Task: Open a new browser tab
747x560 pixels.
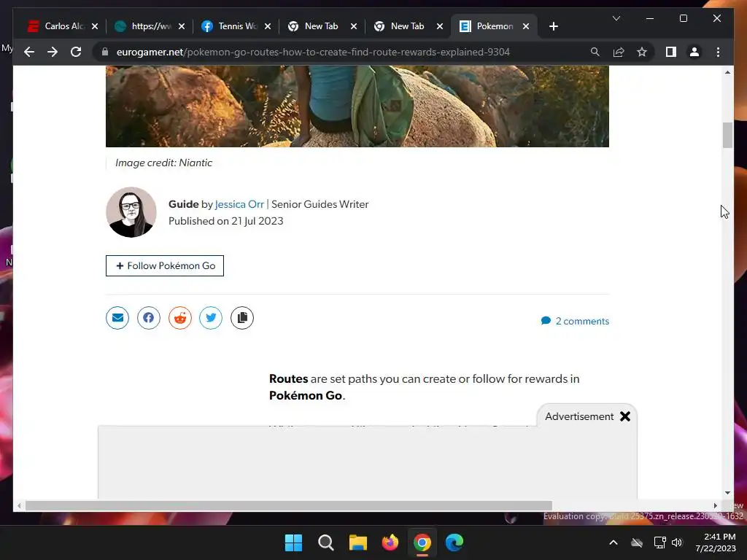Action: click(x=553, y=26)
